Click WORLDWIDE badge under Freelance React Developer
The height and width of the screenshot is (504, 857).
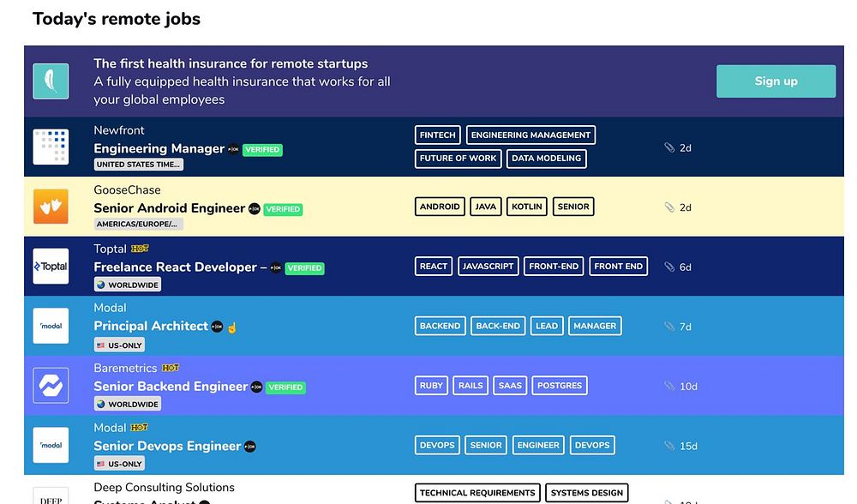tap(128, 285)
